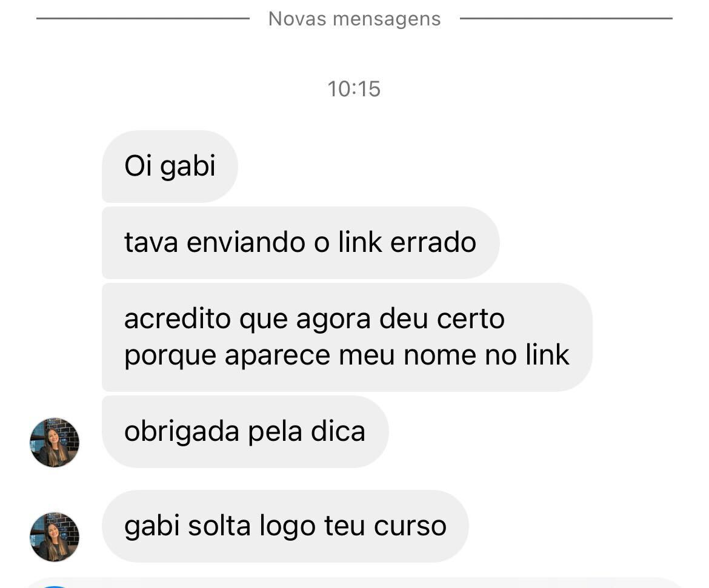Click the word "errado" in second message

[433, 242]
